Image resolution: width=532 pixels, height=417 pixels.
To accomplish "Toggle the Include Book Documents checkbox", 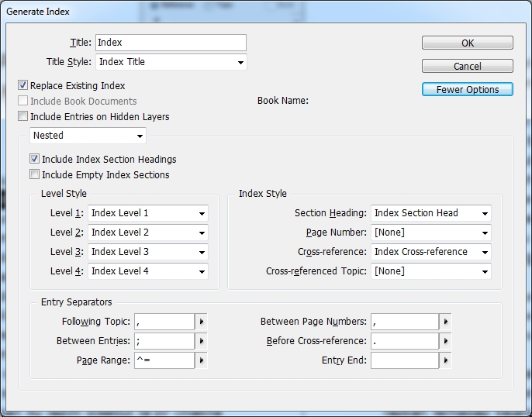I will (22, 101).
